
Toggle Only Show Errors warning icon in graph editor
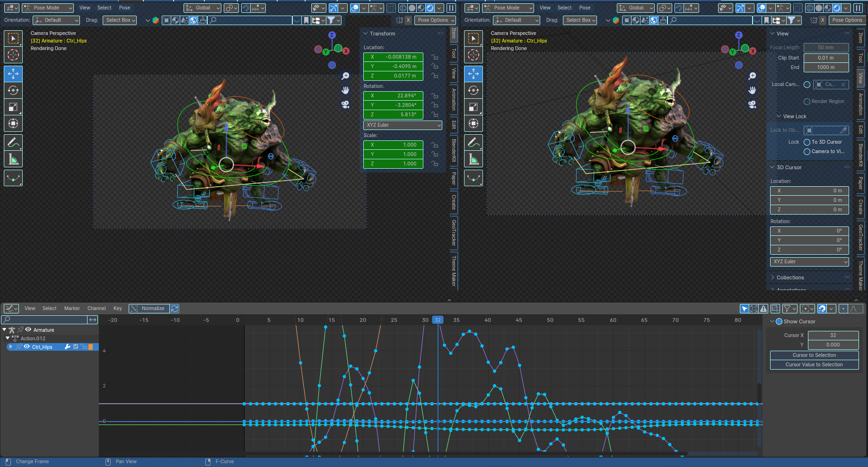763,309
